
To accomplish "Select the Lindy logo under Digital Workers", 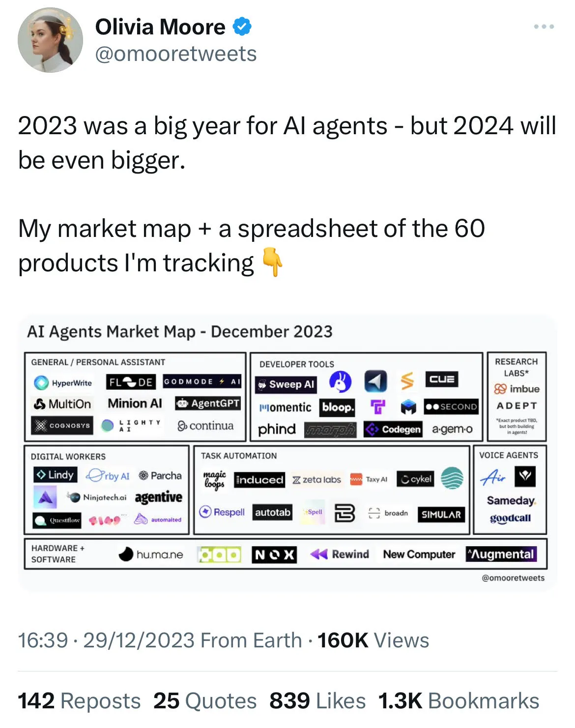I will [56, 475].
